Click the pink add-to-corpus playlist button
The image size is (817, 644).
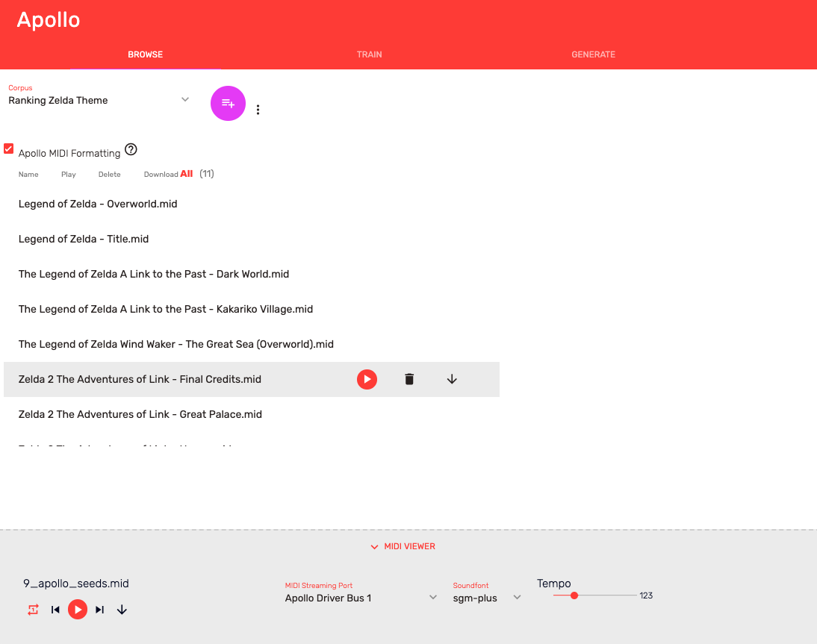tap(228, 103)
